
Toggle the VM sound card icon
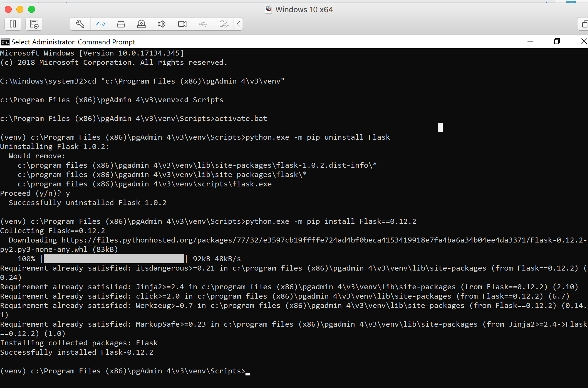pyautogui.click(x=162, y=24)
